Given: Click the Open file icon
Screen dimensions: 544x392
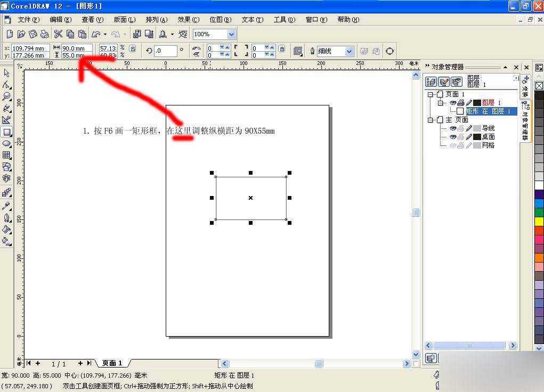Looking at the screenshot, I should pos(21,34).
